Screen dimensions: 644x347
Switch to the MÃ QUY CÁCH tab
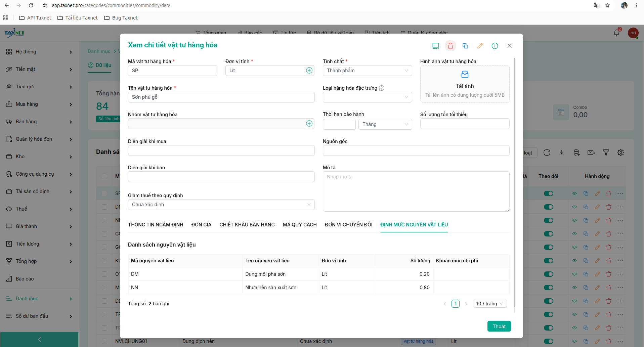[x=300, y=225]
